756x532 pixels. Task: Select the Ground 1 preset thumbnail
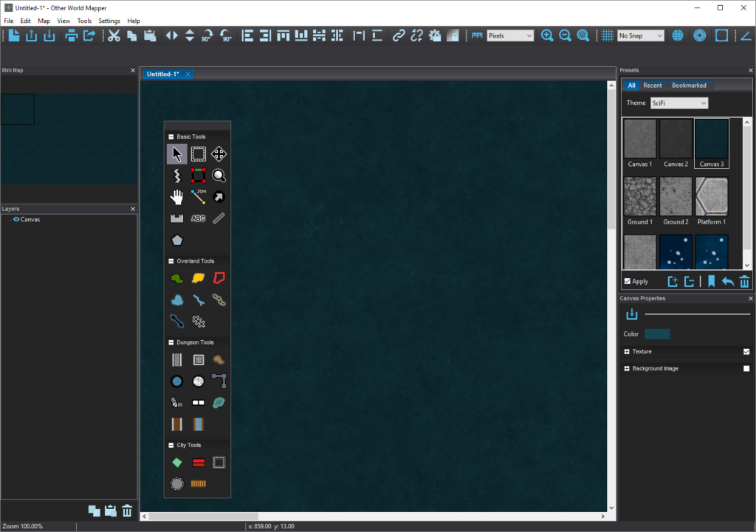tap(640, 196)
